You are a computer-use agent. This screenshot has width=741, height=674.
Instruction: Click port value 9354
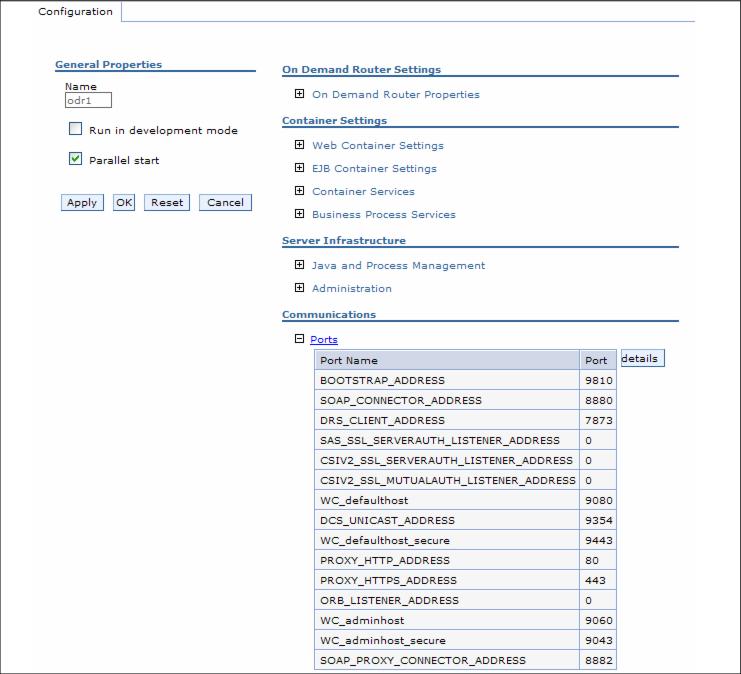point(598,520)
